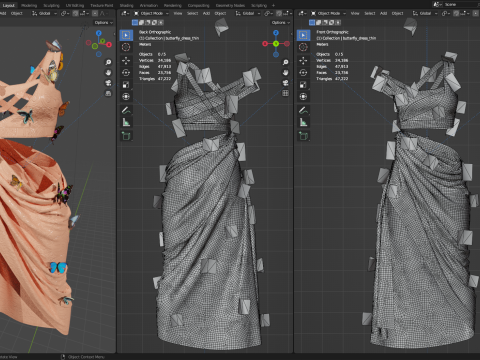Toggle snapping magnet in Back Orthographic viewport header

click(x=279, y=13)
